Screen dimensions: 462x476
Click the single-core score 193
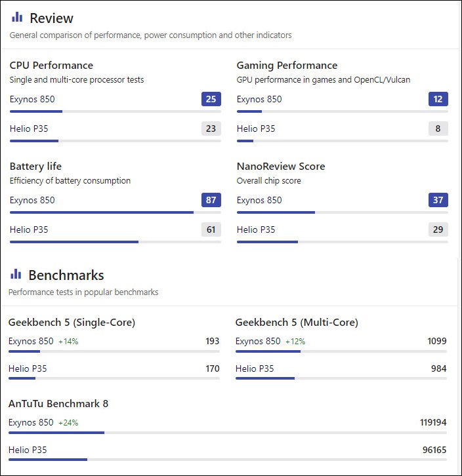[212, 341]
